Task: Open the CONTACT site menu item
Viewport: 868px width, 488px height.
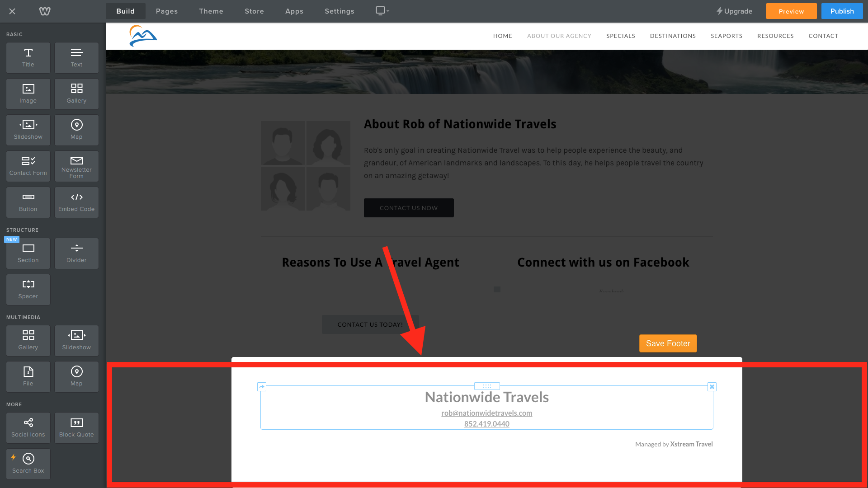Action: pyautogui.click(x=824, y=36)
